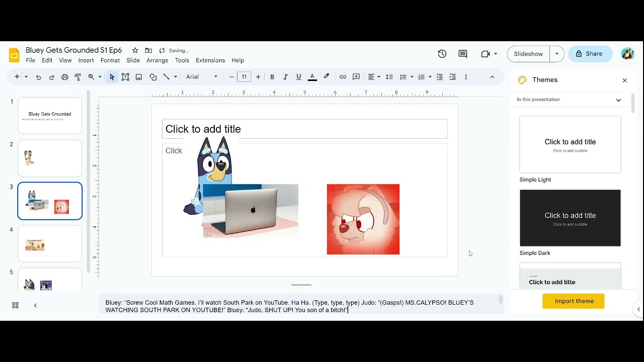Select slide 1 thumbnail Bluey Gets Grounded
This screenshot has width=644, height=362.
[x=50, y=116]
